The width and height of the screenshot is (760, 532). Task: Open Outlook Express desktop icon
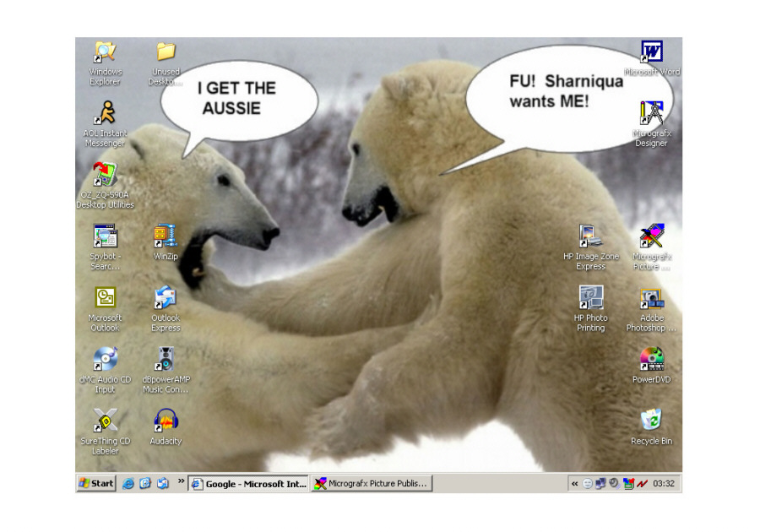click(x=166, y=298)
